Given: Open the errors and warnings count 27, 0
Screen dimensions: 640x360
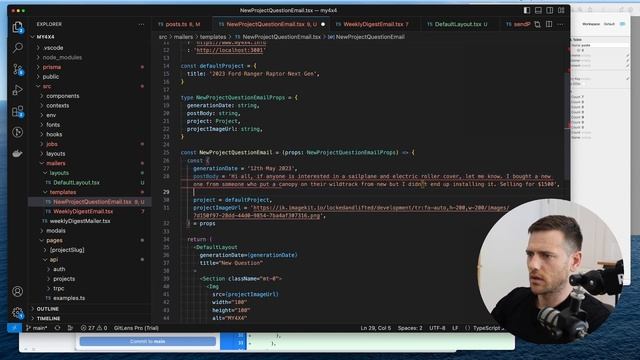Looking at the screenshot, I should pyautogui.click(x=94, y=328).
